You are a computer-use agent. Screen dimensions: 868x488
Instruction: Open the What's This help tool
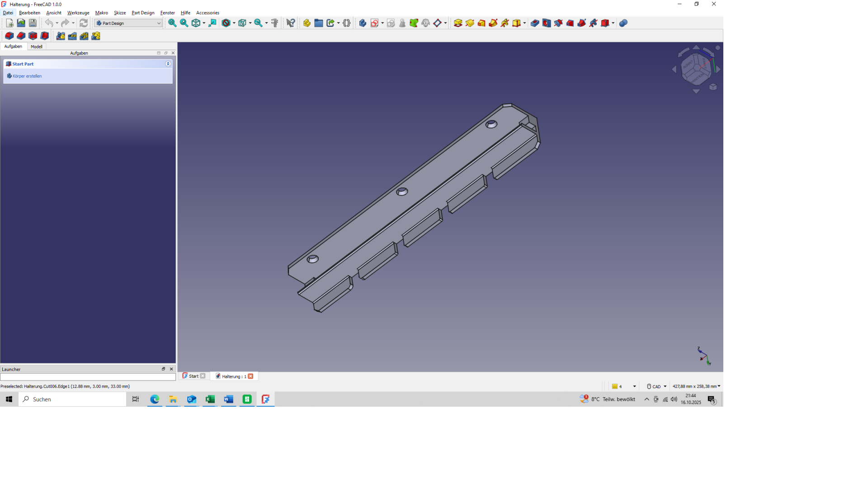pyautogui.click(x=291, y=23)
